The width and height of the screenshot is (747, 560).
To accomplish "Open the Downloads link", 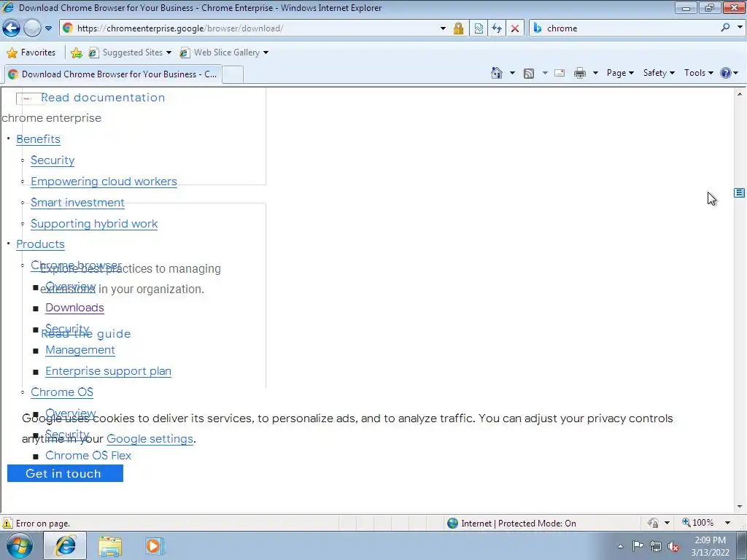I will pos(75,308).
